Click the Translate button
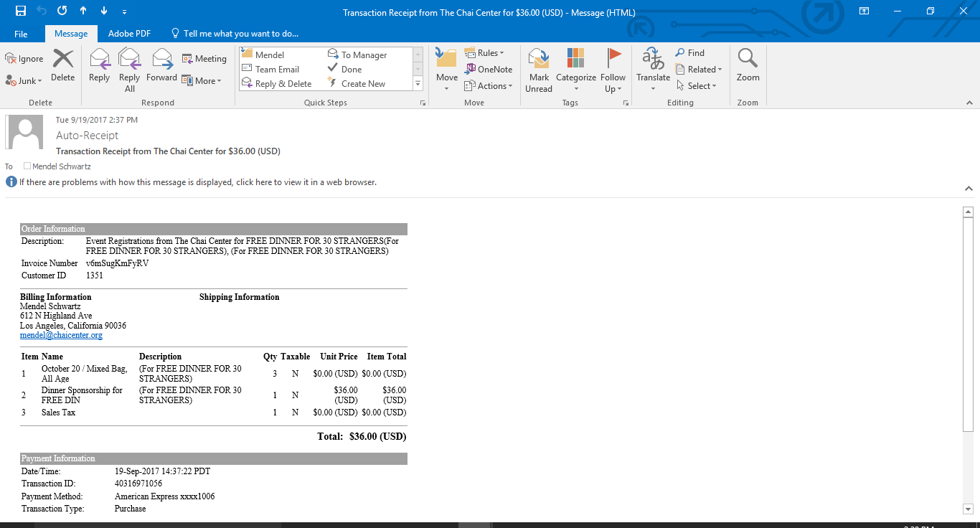Viewport: 980px width, 528px height. pos(653,70)
